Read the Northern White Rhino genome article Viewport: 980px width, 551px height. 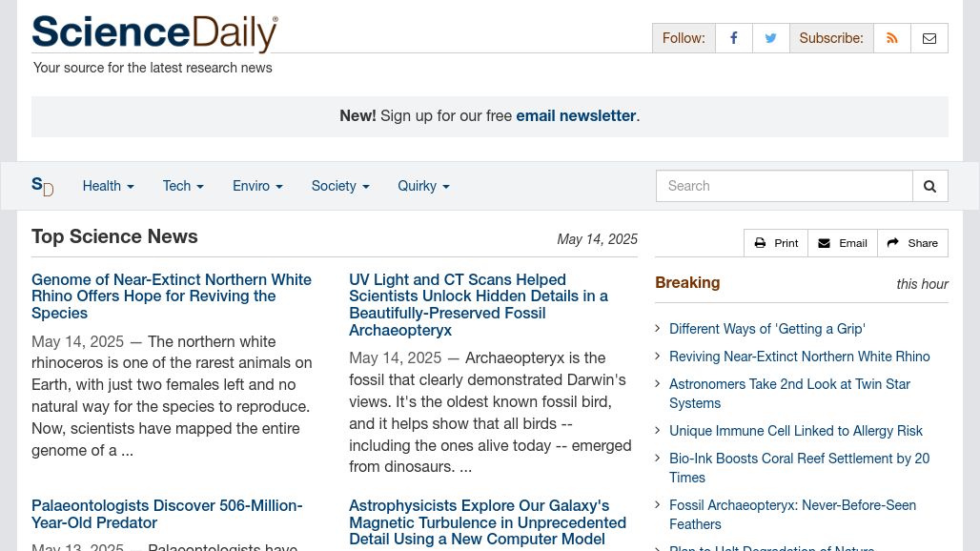pos(172,296)
